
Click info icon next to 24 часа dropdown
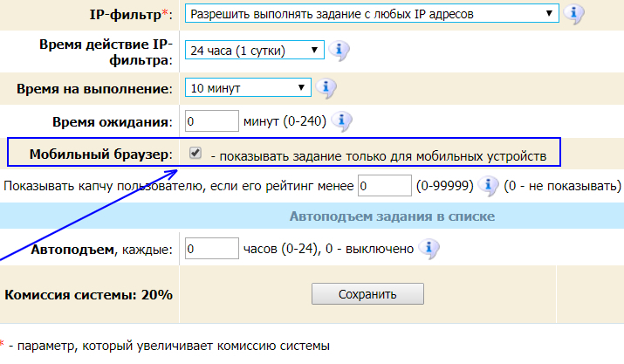pyautogui.click(x=339, y=51)
